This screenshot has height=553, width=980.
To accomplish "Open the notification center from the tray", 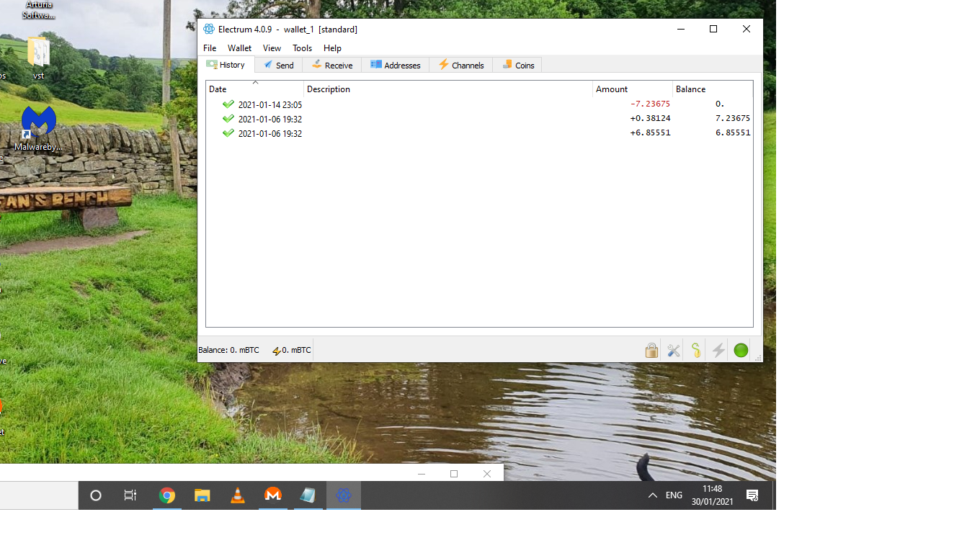I will coord(752,495).
